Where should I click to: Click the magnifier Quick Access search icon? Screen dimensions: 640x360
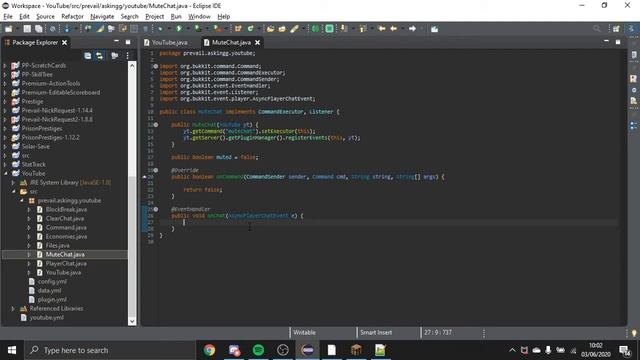[597, 29]
